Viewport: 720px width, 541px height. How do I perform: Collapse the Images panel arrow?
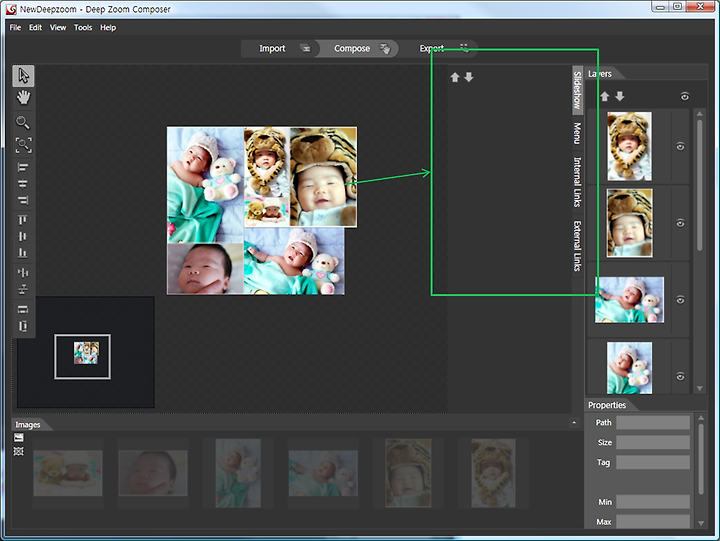[574, 422]
